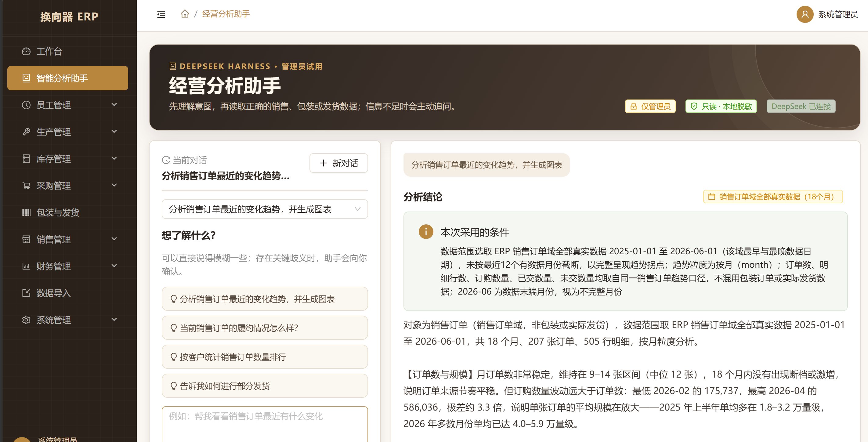
Task: Select 智能分析助手 menu item
Action: 68,78
